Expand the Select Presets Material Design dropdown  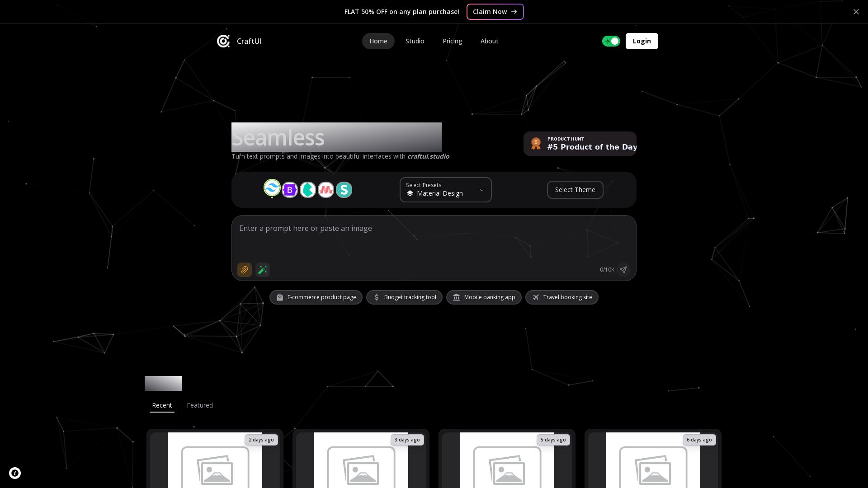pos(445,190)
